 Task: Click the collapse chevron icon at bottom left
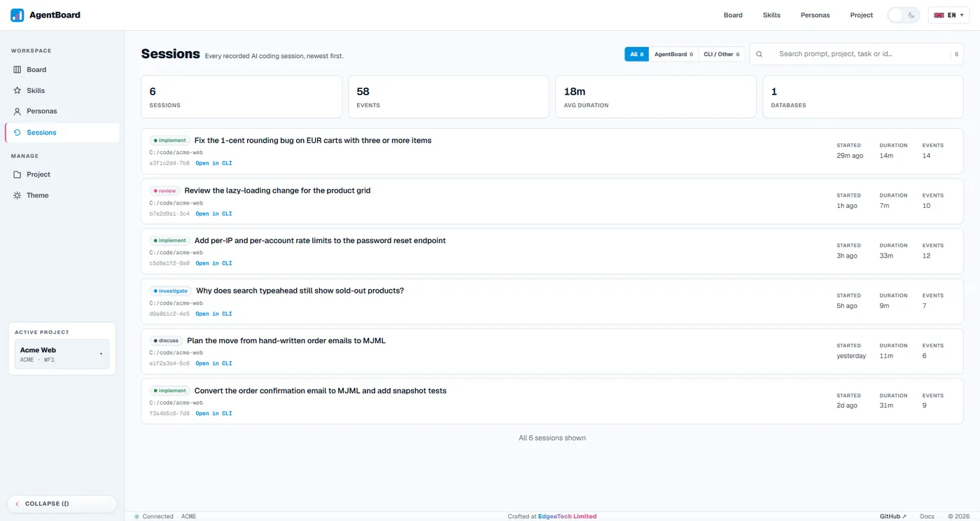(17, 503)
